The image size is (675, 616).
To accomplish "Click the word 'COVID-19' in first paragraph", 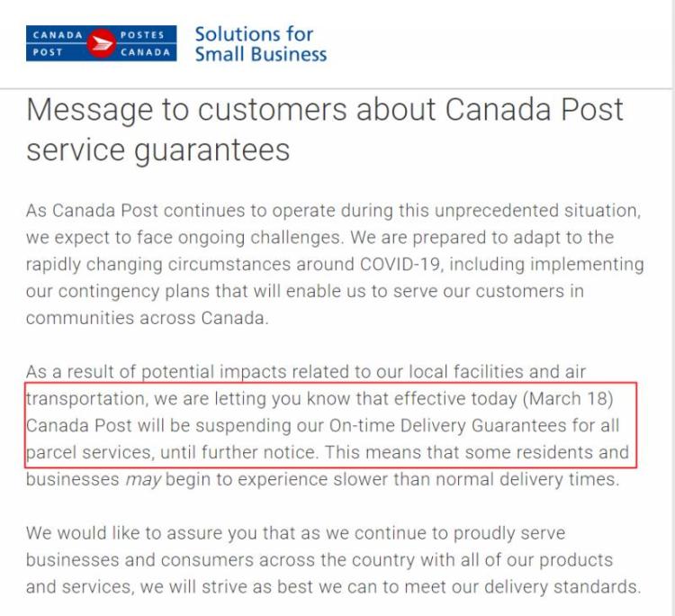I will click(400, 264).
